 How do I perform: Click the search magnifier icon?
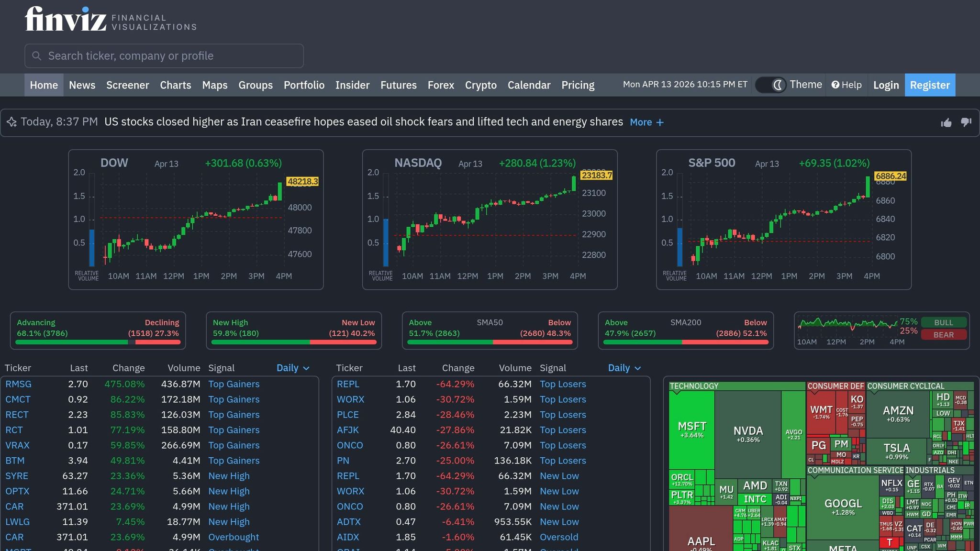click(37, 56)
